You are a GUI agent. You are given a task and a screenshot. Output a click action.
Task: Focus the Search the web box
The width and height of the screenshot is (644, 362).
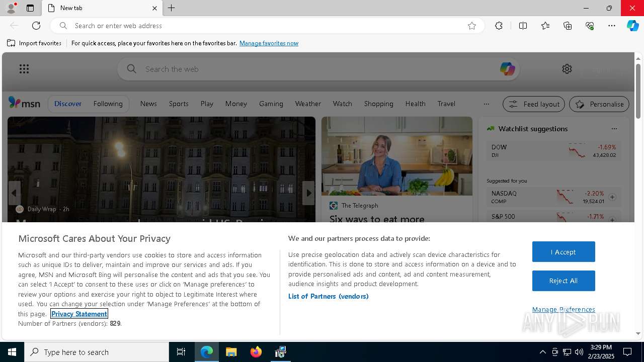318,69
